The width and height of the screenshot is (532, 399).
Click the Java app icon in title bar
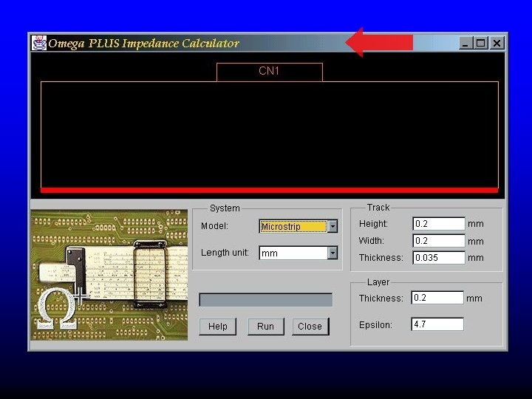tap(39, 43)
